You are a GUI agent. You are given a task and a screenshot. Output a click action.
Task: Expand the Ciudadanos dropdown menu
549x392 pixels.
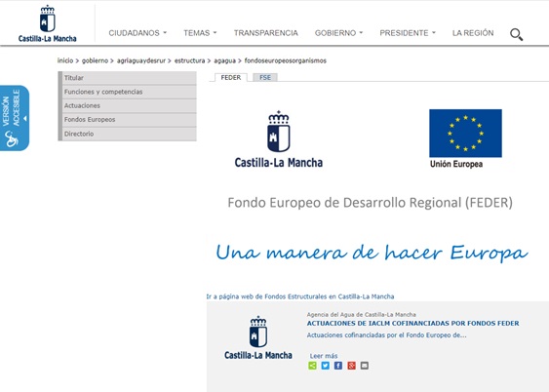tap(137, 33)
